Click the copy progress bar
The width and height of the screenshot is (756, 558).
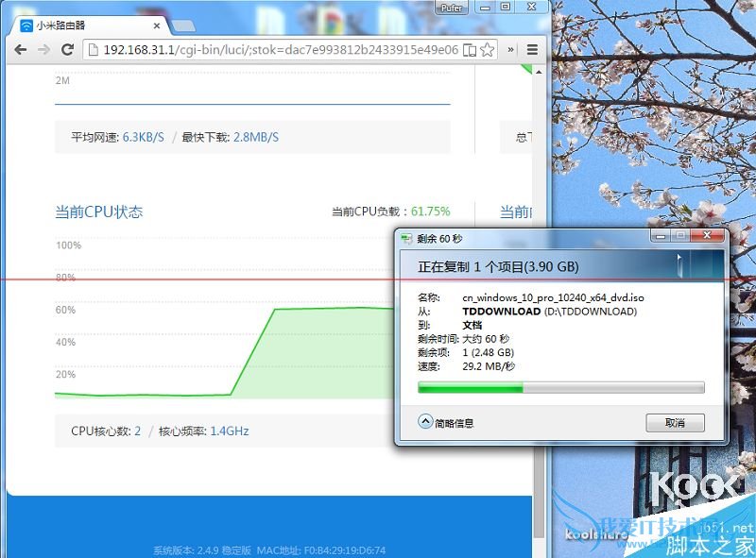click(x=561, y=387)
